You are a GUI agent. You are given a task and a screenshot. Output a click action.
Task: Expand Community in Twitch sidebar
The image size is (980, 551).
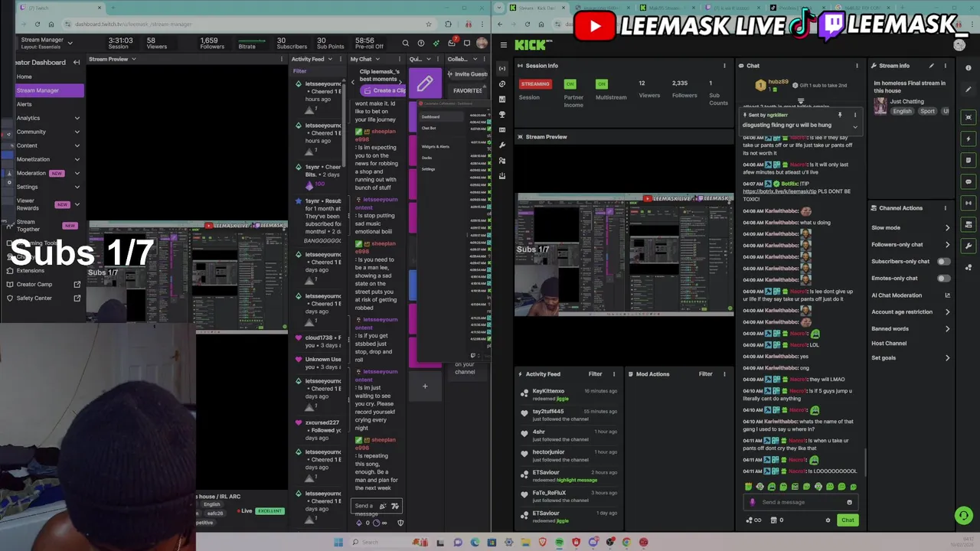coord(77,132)
